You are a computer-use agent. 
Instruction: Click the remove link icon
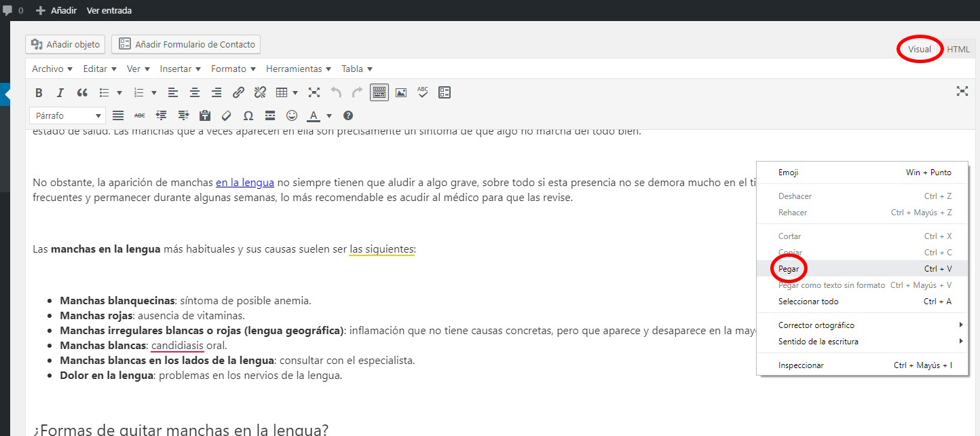click(260, 92)
